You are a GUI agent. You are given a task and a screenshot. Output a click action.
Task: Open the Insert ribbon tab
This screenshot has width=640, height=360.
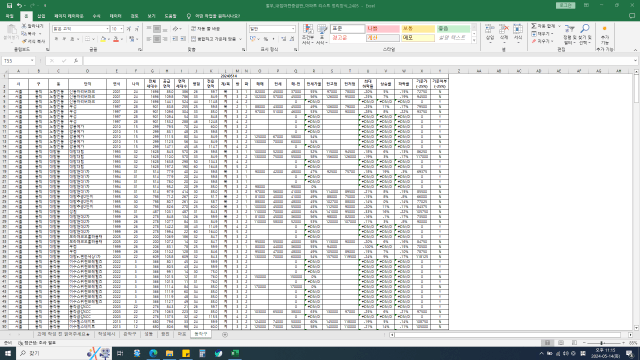point(41,16)
